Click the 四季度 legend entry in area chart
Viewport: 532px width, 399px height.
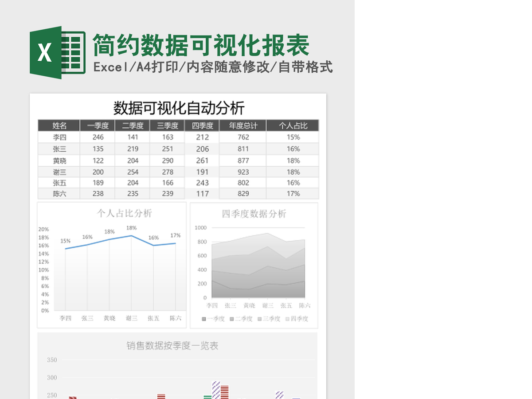(x=297, y=319)
